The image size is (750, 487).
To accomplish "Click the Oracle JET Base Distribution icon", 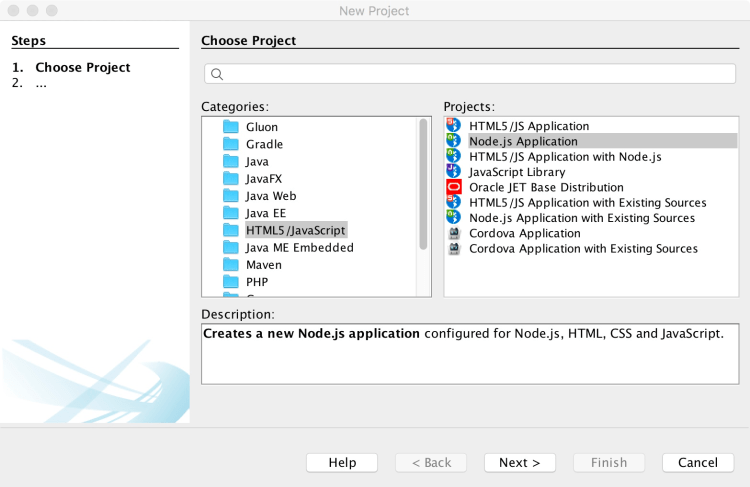I will pyautogui.click(x=453, y=187).
